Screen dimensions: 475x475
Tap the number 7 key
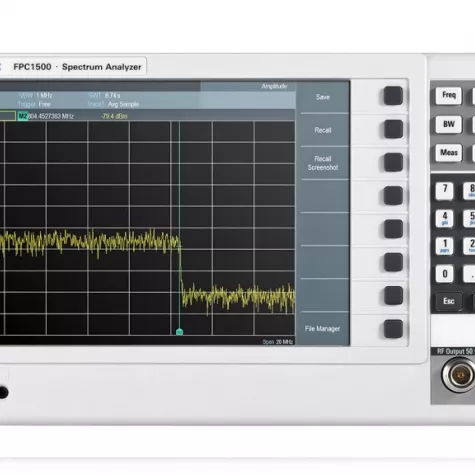444,191
